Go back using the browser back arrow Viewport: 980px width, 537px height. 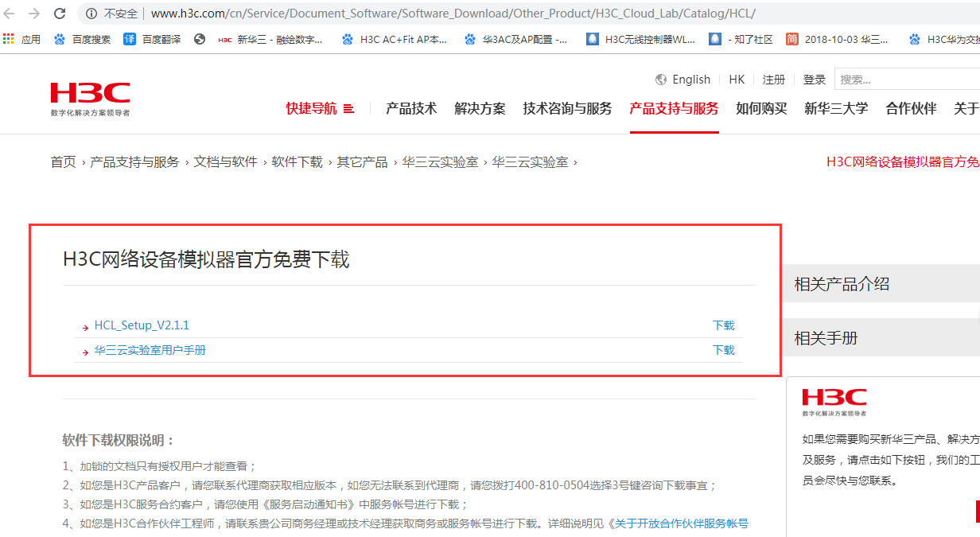tap(10, 14)
